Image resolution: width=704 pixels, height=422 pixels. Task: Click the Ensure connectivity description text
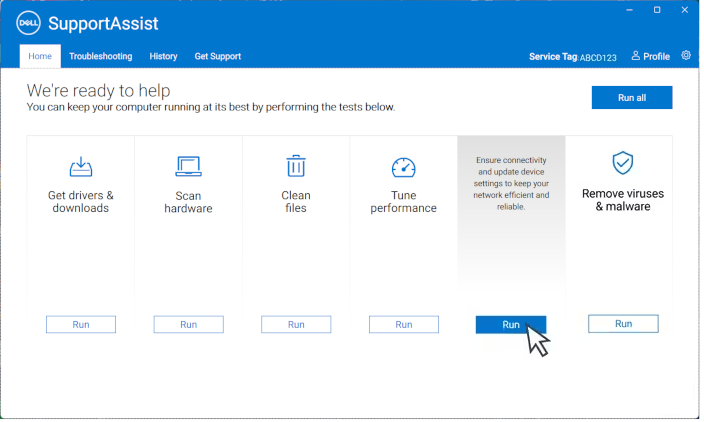[x=511, y=183]
